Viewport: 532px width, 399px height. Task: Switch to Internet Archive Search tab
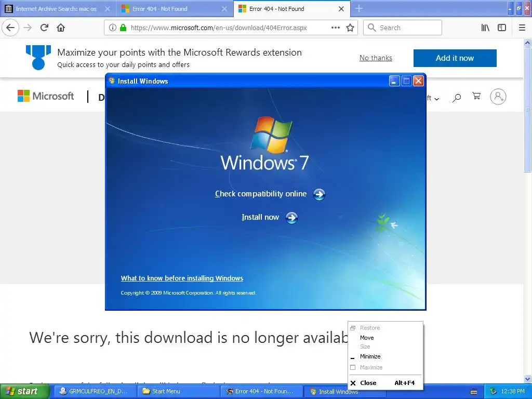point(56,9)
